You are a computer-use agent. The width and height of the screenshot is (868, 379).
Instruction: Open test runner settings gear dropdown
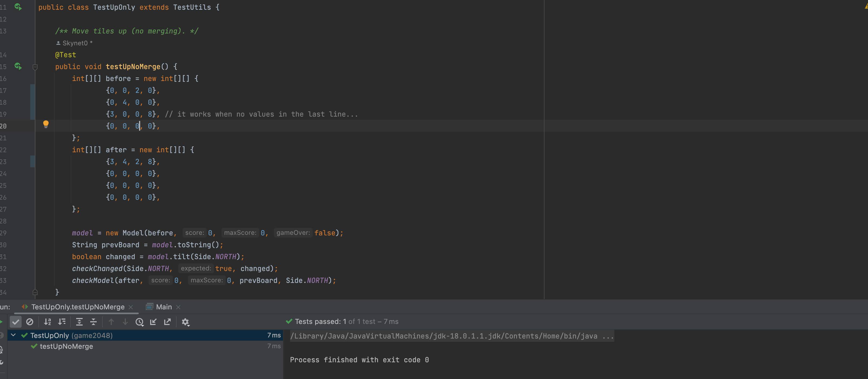tap(185, 322)
